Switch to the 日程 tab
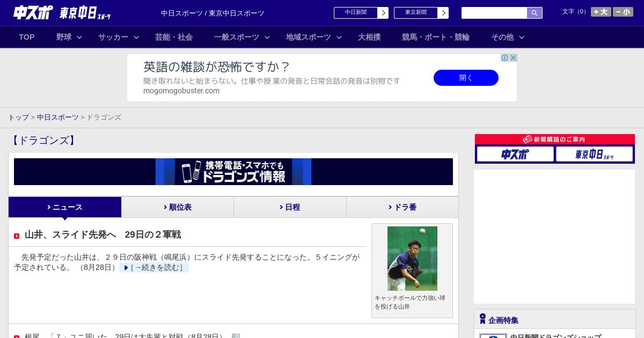This screenshot has height=338, width=644. pyautogui.click(x=290, y=207)
